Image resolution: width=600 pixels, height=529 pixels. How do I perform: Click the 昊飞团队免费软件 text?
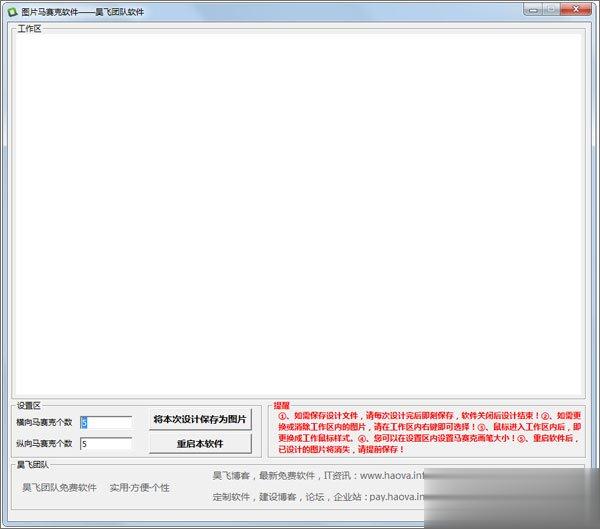[x=59, y=488]
